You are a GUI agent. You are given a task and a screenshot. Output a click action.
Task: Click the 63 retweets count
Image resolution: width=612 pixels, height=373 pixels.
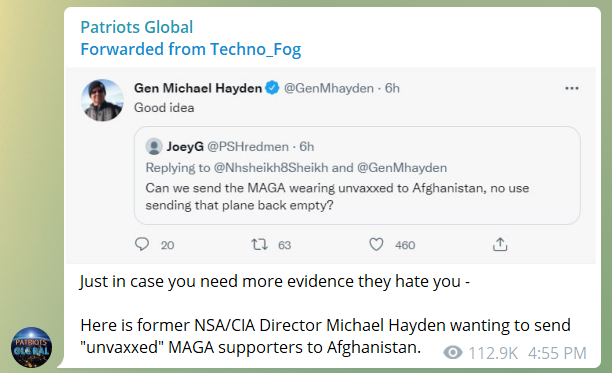tap(285, 245)
